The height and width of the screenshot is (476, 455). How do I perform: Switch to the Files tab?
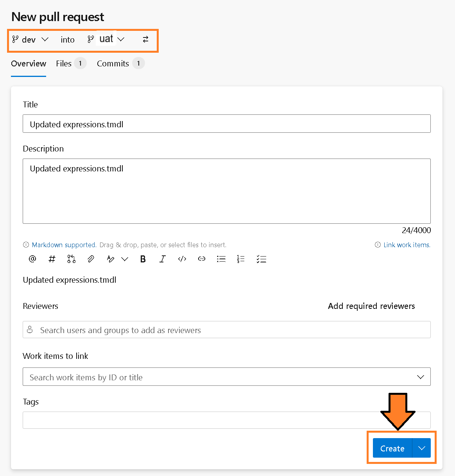point(64,63)
